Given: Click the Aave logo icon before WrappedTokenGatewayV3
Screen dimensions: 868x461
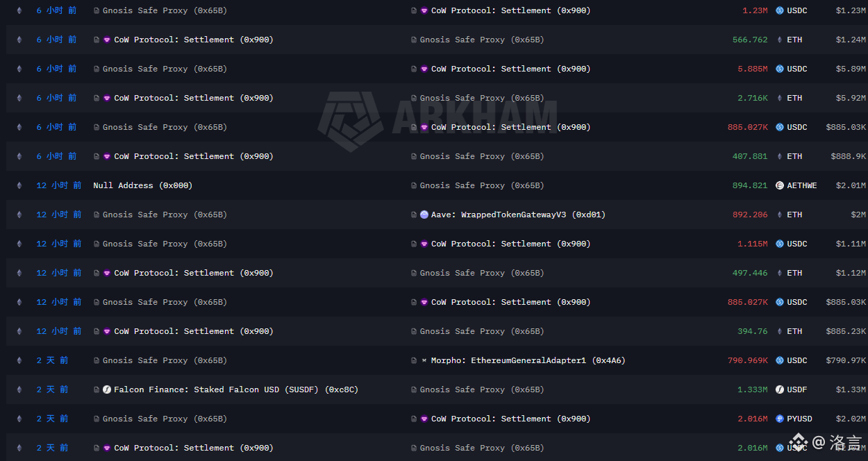Looking at the screenshot, I should click(x=424, y=215).
